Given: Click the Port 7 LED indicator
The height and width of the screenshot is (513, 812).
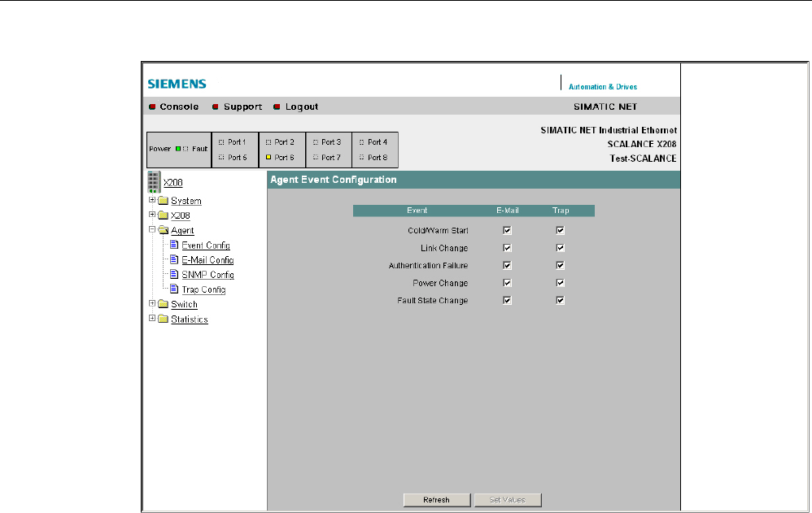Looking at the screenshot, I should (316, 157).
